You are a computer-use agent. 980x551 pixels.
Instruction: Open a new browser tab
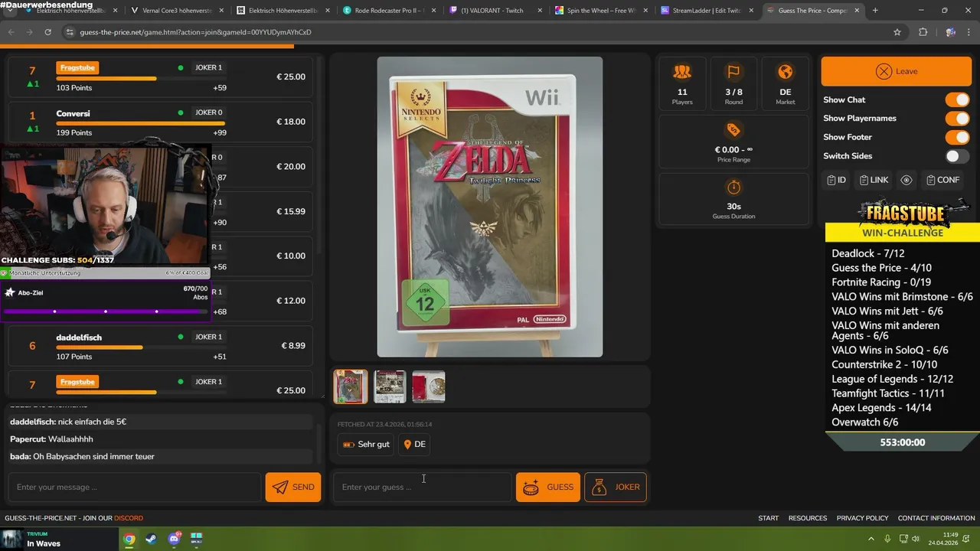click(x=875, y=11)
